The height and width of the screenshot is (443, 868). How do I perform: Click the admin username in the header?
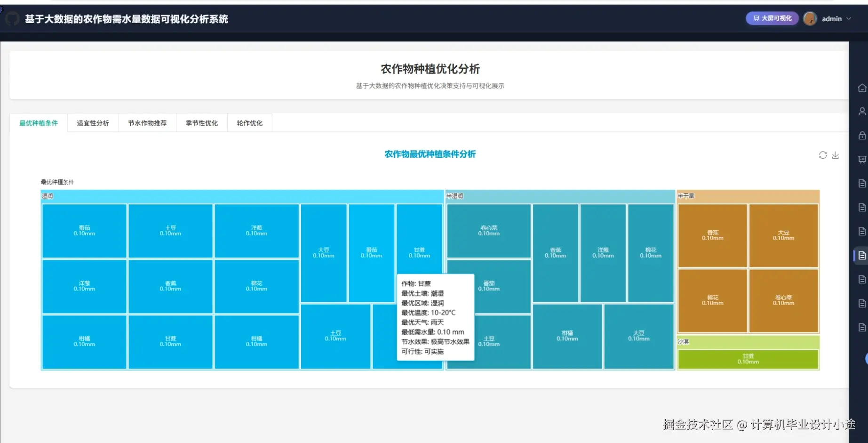pyautogui.click(x=831, y=19)
